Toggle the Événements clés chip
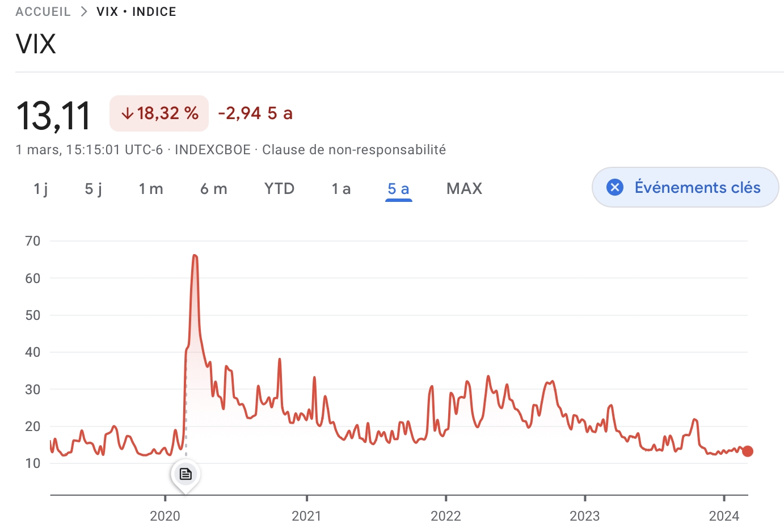 tap(697, 187)
